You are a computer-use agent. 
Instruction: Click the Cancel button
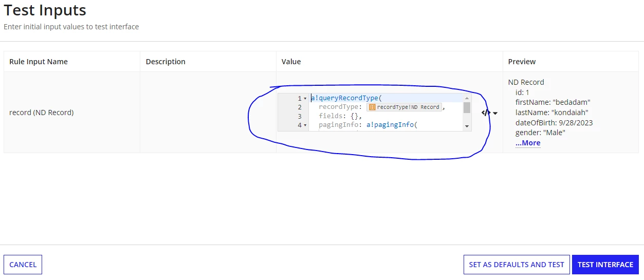tap(23, 265)
